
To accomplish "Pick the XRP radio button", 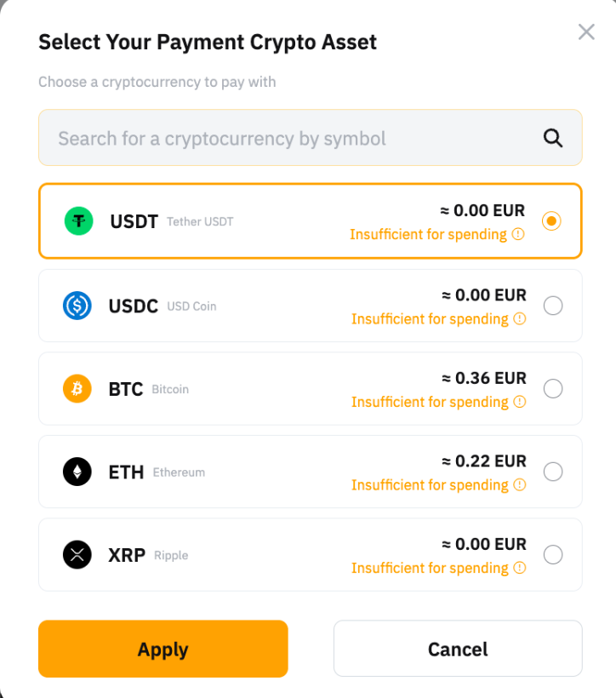I will pyautogui.click(x=553, y=555).
